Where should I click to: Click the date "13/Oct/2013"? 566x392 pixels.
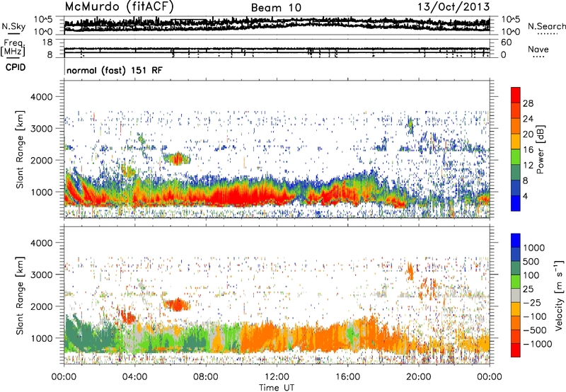click(x=454, y=6)
